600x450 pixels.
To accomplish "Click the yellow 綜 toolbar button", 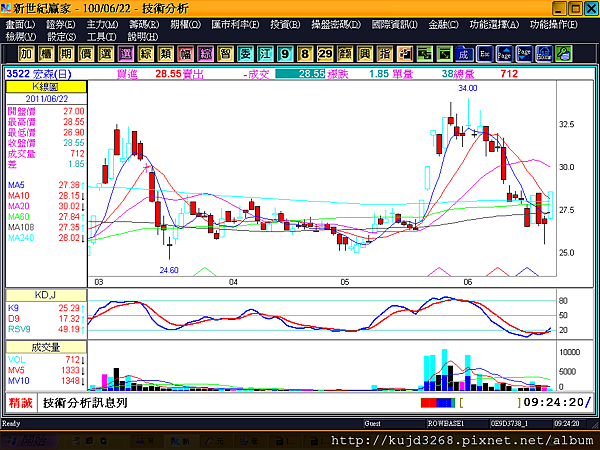I will 145,54.
